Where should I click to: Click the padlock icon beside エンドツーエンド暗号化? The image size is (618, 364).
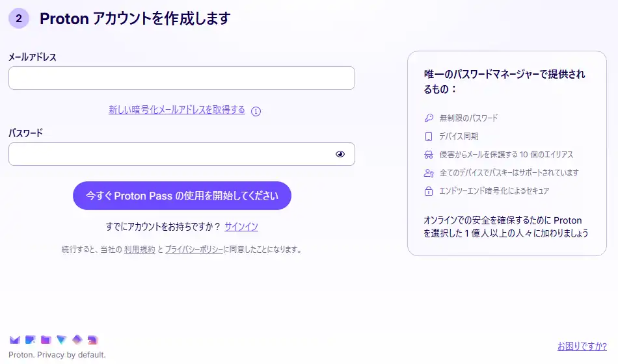(429, 191)
